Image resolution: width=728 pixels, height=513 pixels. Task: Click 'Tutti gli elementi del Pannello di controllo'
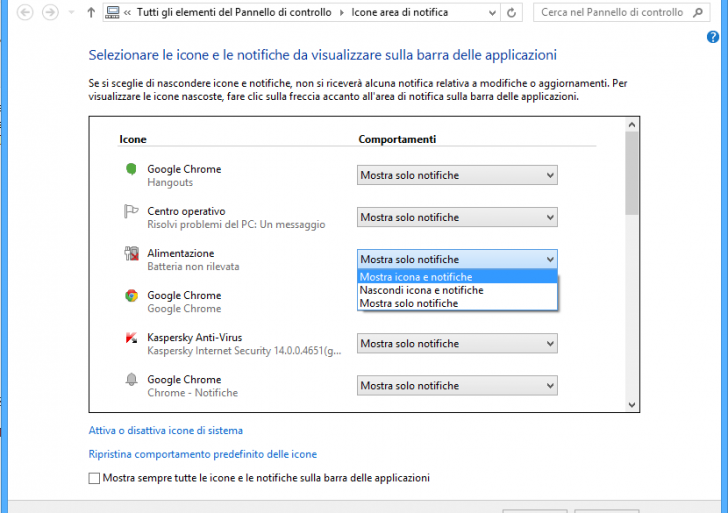[234, 13]
